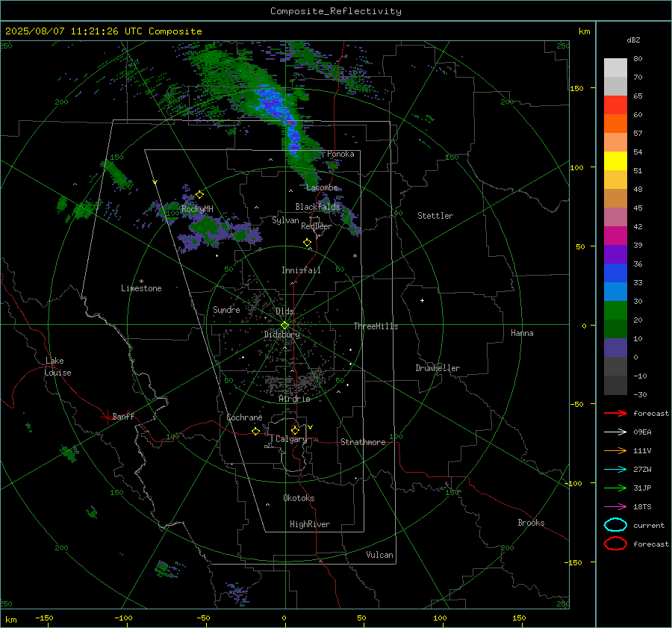
Task: Click the magenta swatch between 42 and 39
Action: tap(615, 236)
